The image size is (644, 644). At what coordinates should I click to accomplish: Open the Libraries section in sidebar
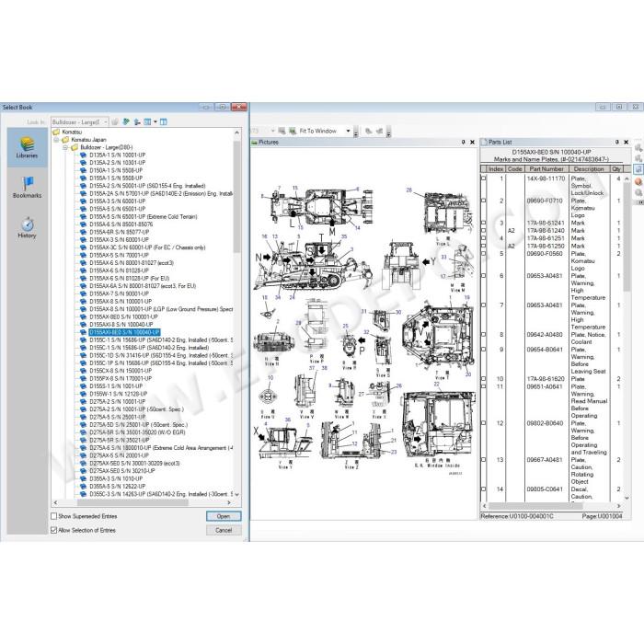[27, 147]
